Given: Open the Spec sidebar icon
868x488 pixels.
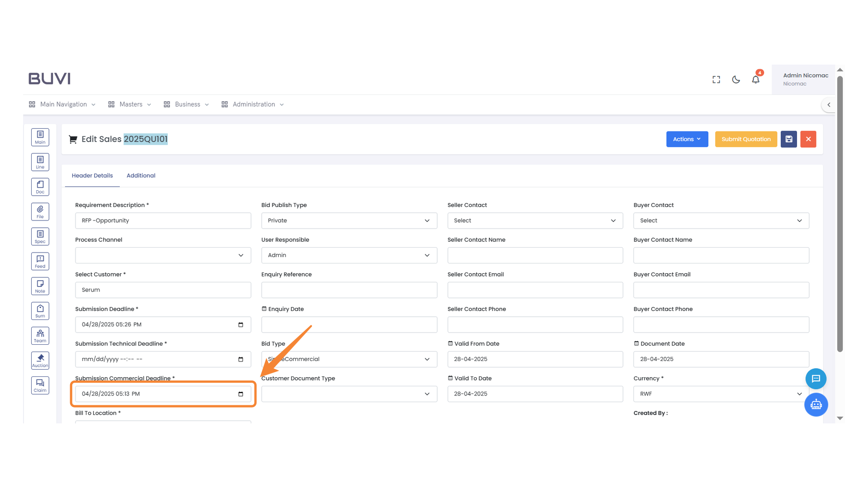Looking at the screenshot, I should [40, 236].
